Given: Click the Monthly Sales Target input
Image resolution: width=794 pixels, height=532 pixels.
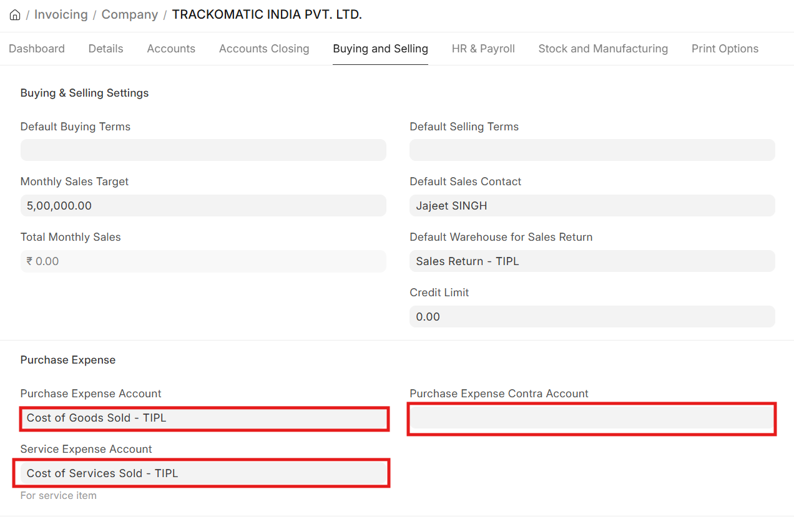Looking at the screenshot, I should pyautogui.click(x=203, y=206).
